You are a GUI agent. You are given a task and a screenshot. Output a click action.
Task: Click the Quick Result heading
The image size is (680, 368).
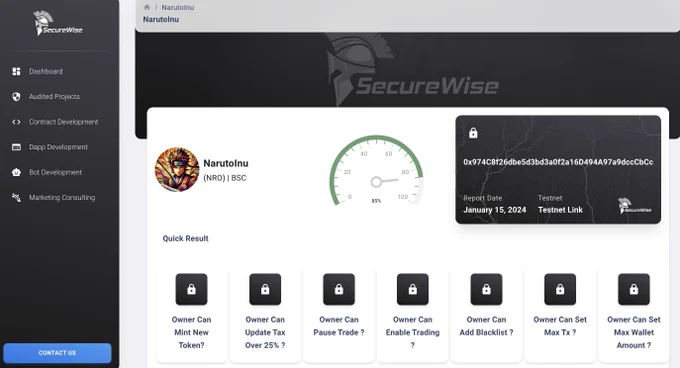186,238
